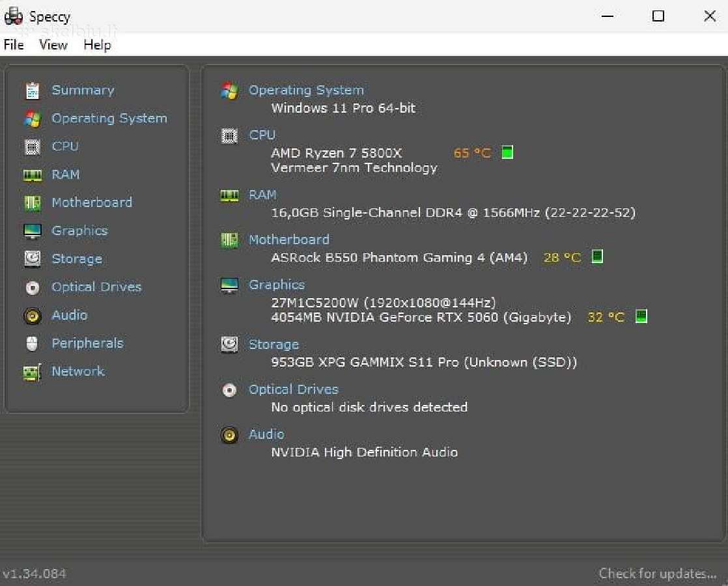Screen dimensions: 728x586
Task: Click the v1.34.084 version label
Action: click(35, 574)
